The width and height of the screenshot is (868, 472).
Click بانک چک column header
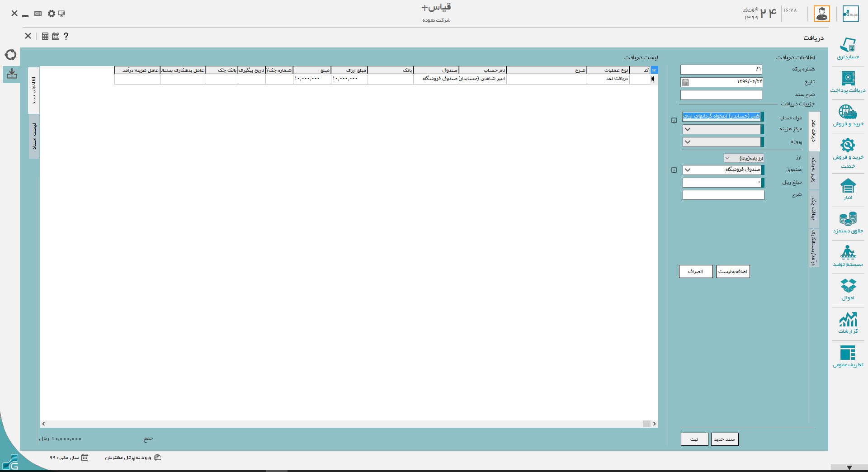(x=222, y=70)
